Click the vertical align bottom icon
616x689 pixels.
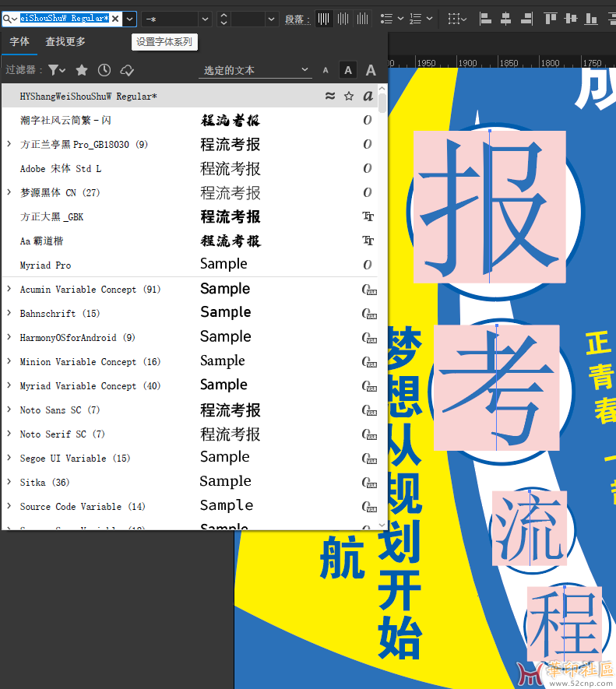pyautogui.click(x=591, y=19)
